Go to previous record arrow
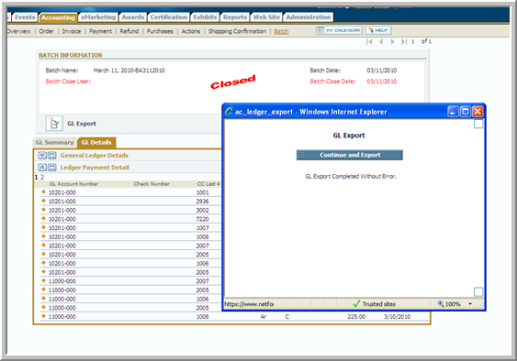Image resolution: width=517 pixels, height=361 pixels. point(381,42)
